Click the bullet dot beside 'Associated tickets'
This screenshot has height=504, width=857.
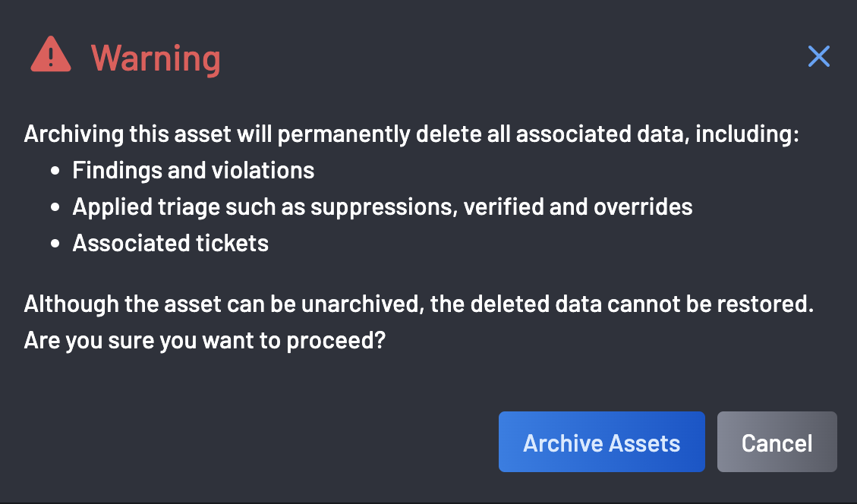point(55,244)
